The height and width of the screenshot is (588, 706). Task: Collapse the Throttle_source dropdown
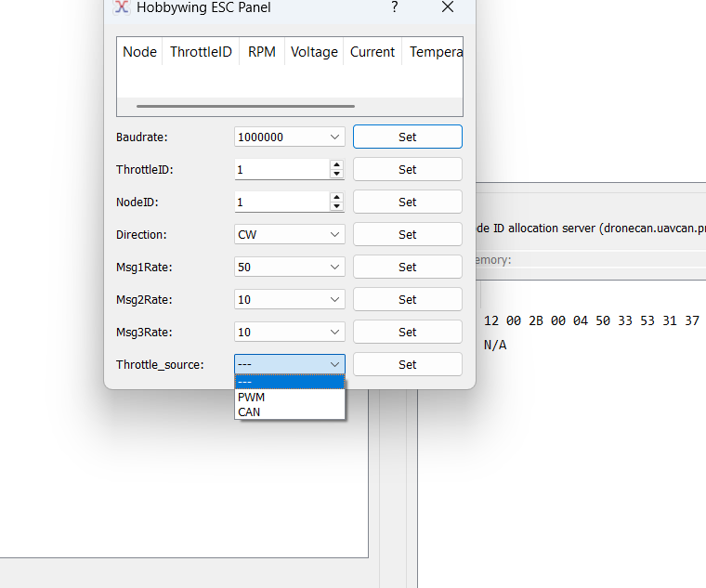[x=290, y=364]
